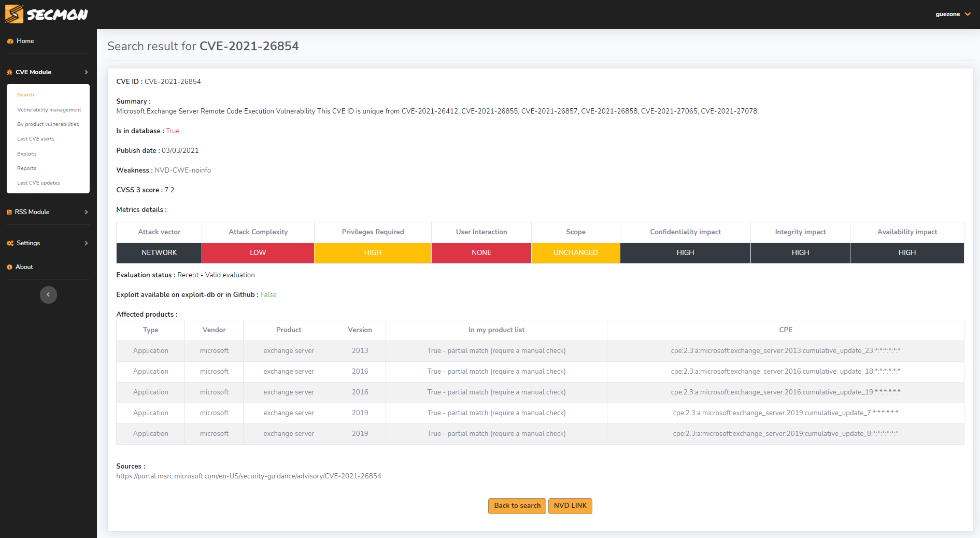980x538 pixels.
Task: Open Last CVE updates
Action: 38,183
